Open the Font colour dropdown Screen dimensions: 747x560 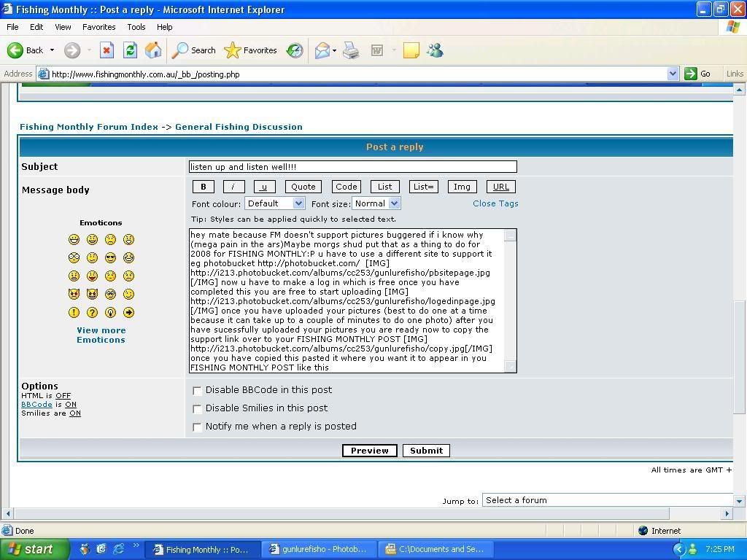pyautogui.click(x=274, y=203)
